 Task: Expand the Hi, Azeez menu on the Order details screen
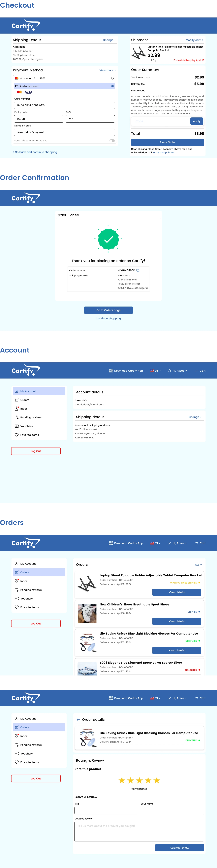(x=178, y=698)
